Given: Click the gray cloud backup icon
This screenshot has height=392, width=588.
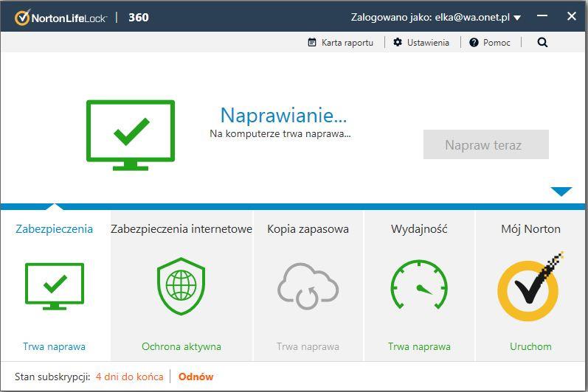Looking at the screenshot, I should pos(308,287).
